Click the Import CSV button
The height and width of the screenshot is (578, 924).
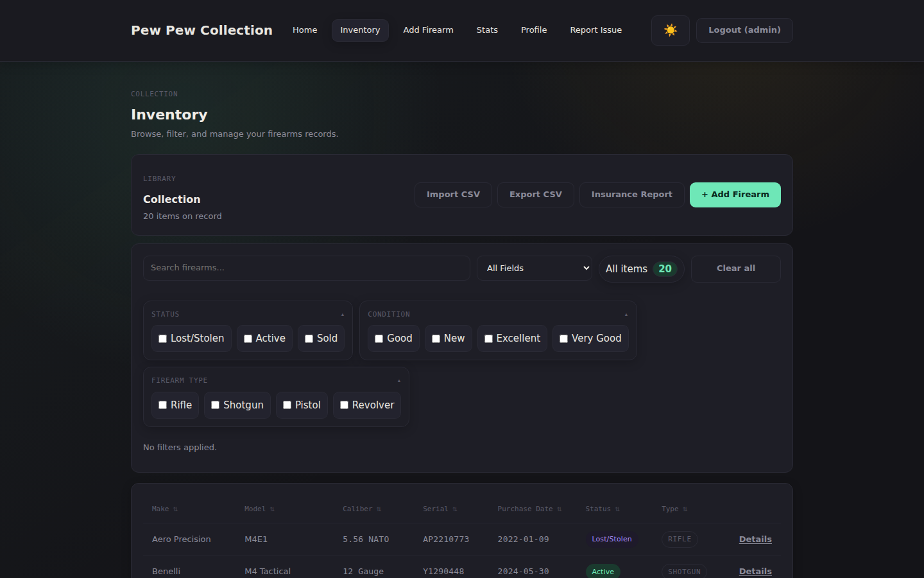point(453,195)
